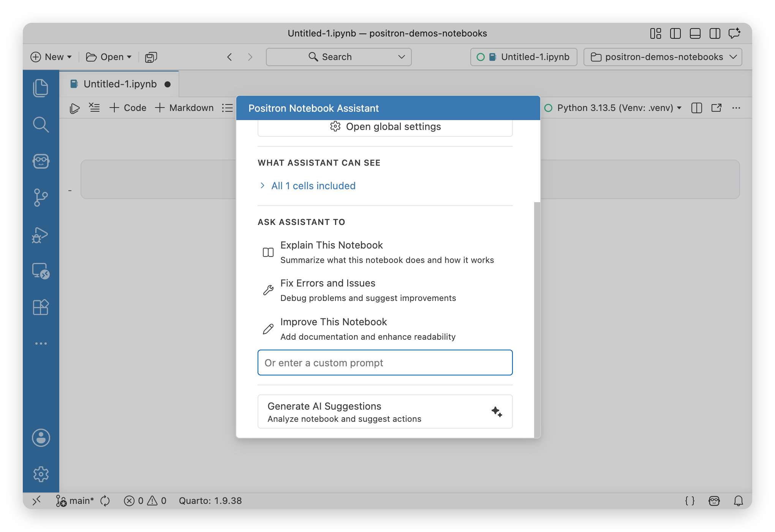775x532 pixels.
Task: Open the Remote Explorer view
Action: (41, 271)
